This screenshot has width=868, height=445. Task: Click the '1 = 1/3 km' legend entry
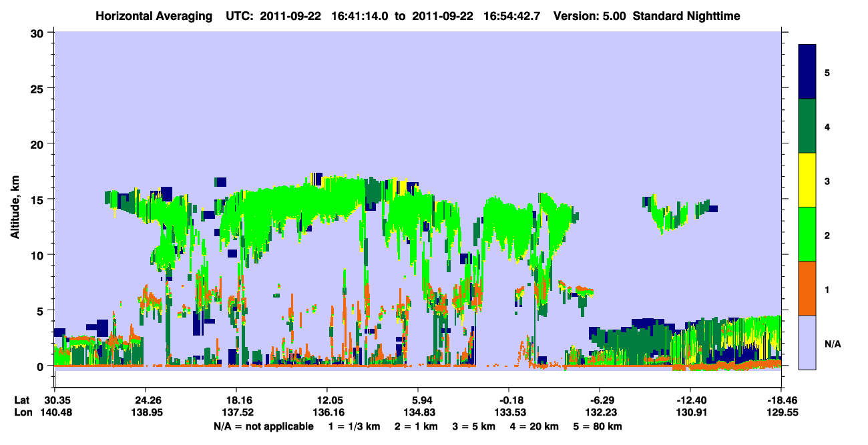click(x=354, y=426)
